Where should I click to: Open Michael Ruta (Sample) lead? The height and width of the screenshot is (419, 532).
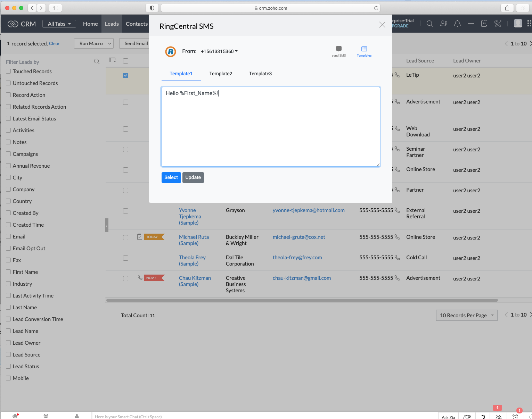click(x=194, y=240)
